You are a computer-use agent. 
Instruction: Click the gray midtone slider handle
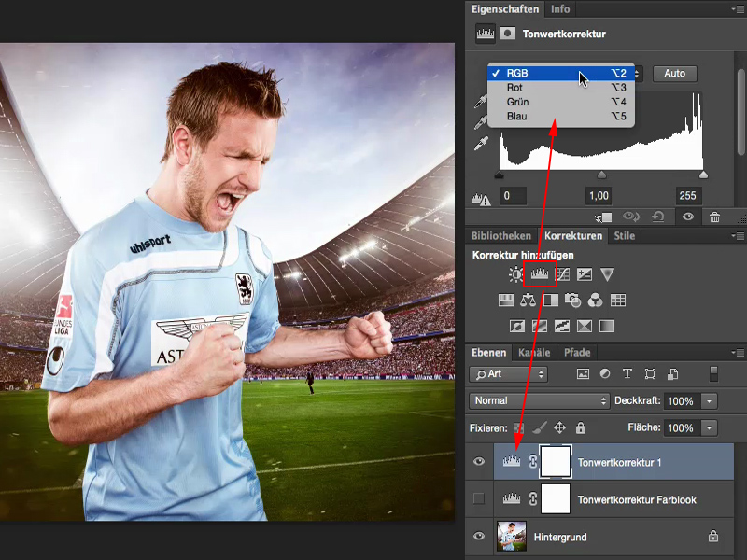(x=601, y=175)
